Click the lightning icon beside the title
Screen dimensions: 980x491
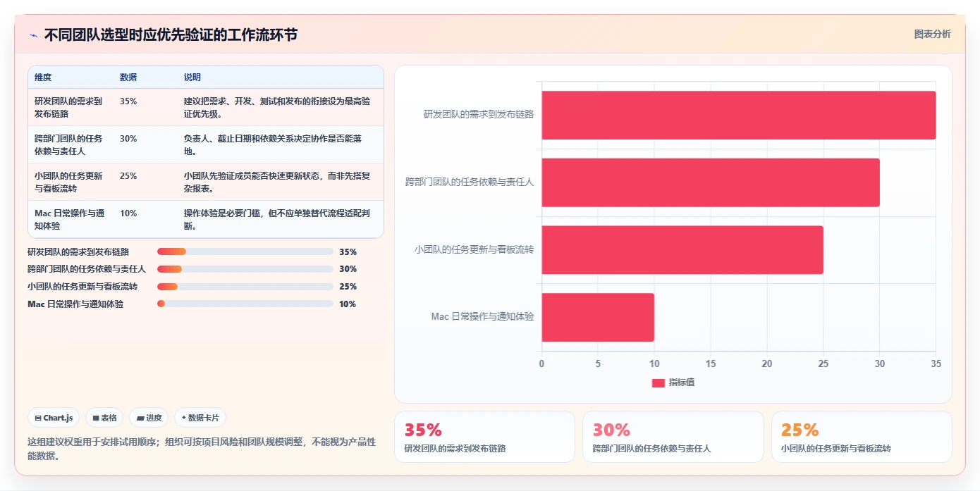coord(33,35)
